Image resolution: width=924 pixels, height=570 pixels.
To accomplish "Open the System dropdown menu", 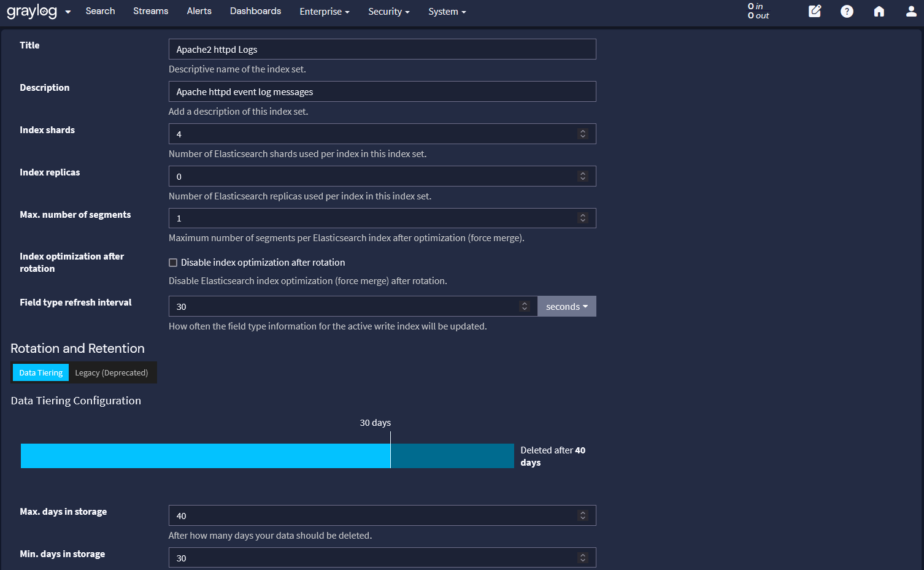I will tap(447, 11).
